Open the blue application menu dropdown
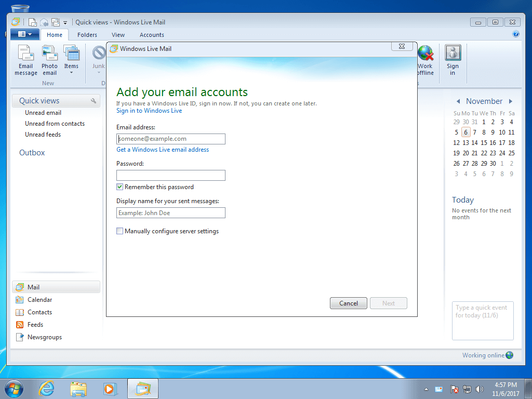This screenshot has width=532, height=399. click(25, 34)
